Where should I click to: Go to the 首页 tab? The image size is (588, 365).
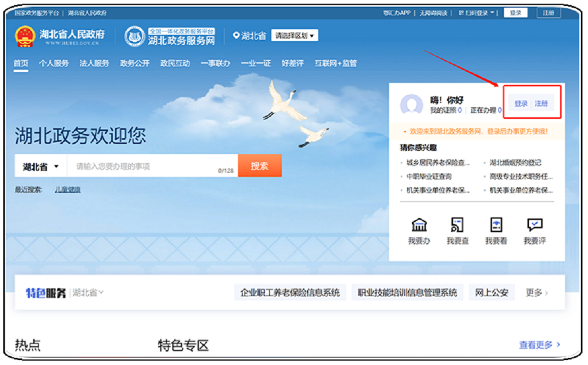(x=21, y=63)
